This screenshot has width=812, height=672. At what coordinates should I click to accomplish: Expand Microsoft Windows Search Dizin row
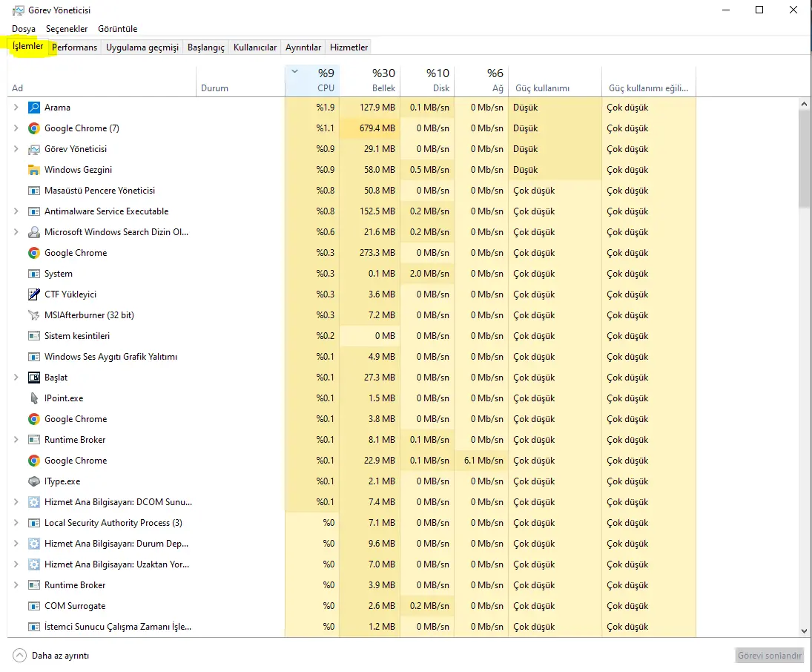point(16,232)
